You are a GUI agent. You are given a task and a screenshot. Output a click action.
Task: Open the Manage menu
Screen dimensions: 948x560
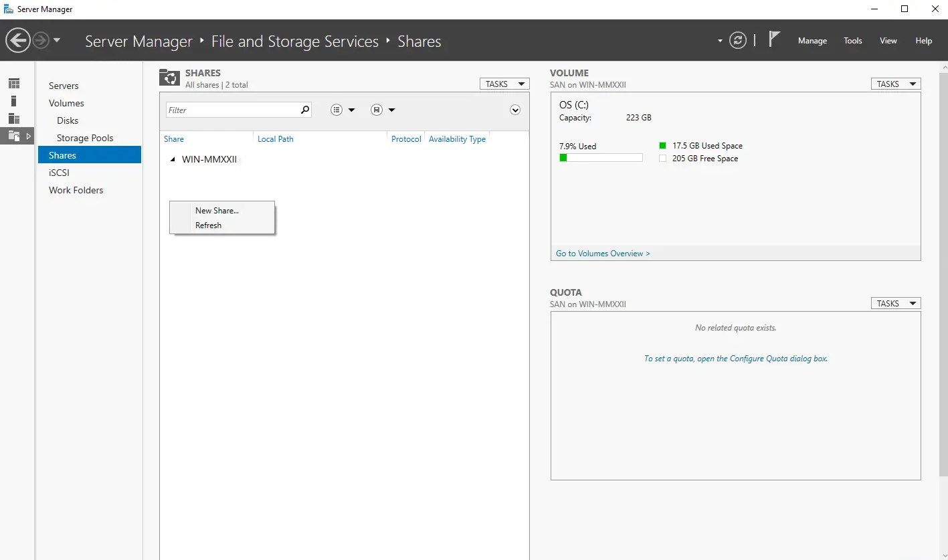pos(812,41)
